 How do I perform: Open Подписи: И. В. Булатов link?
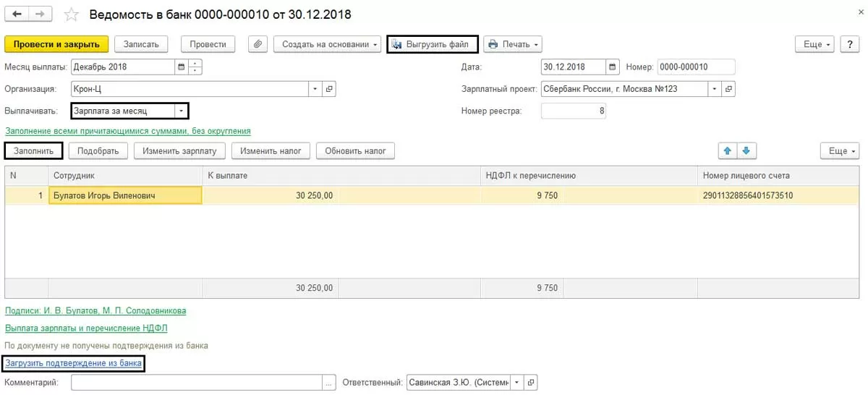(x=95, y=310)
